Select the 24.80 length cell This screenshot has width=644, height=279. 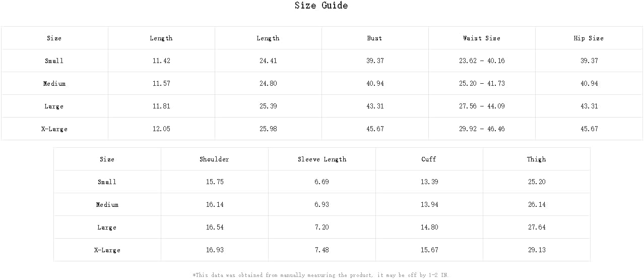[x=268, y=84]
